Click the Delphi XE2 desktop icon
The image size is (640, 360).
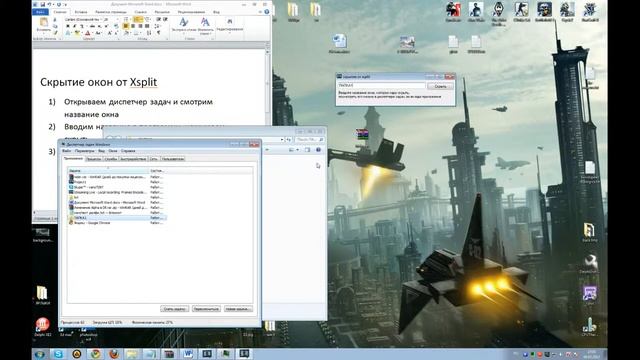pos(42,327)
